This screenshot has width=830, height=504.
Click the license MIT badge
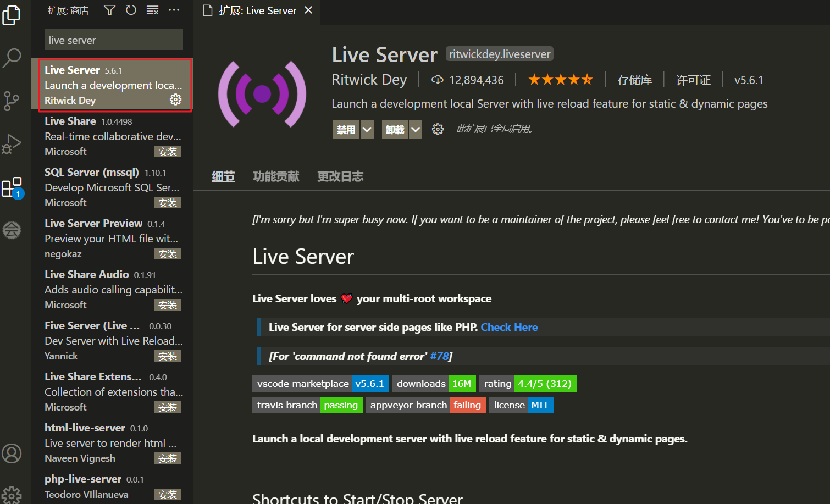click(521, 405)
